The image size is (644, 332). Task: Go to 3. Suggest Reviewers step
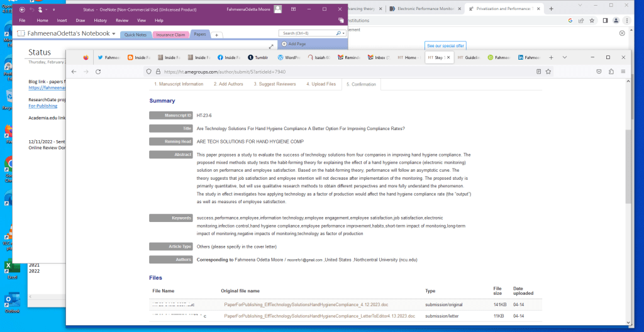(x=275, y=84)
